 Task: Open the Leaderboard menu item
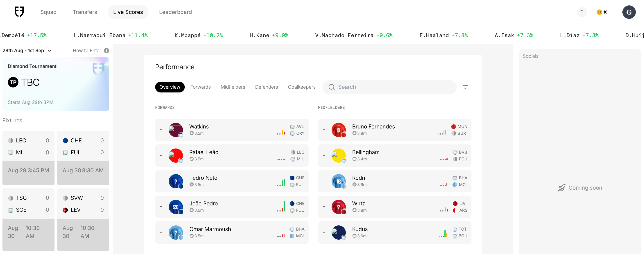coord(175,12)
